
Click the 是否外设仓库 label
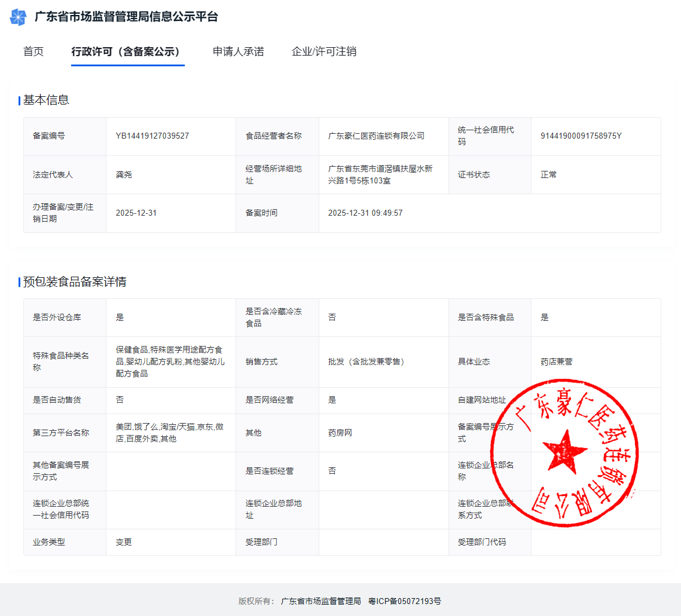(x=57, y=317)
